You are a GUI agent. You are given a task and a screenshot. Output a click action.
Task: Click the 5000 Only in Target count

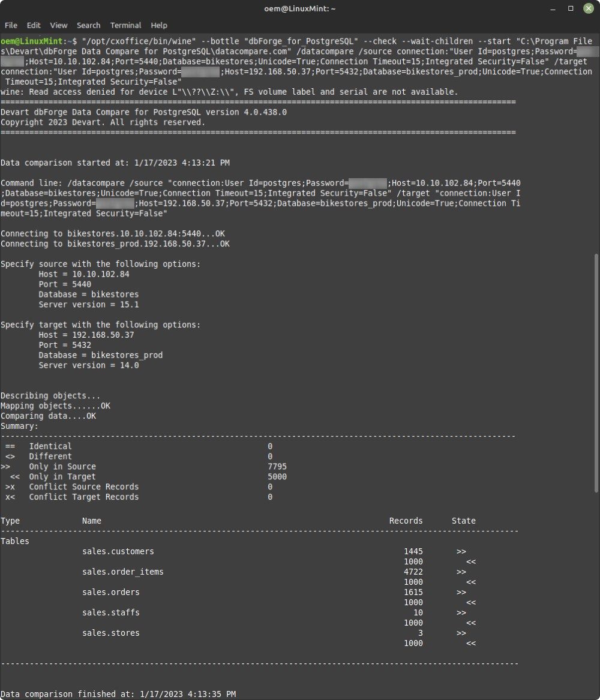277,477
